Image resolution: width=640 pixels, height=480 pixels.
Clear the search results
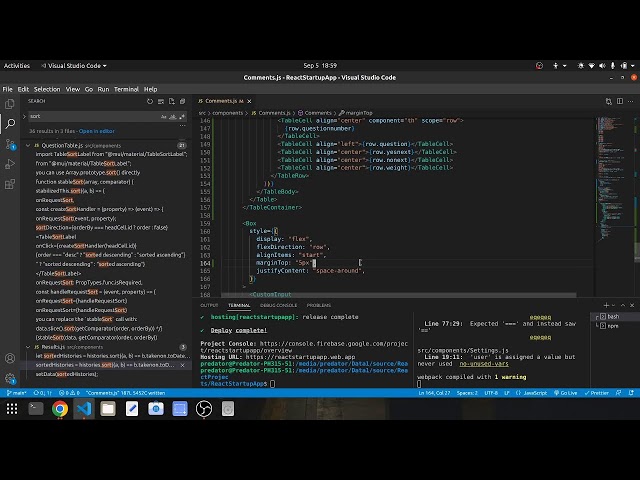[x=161, y=101]
